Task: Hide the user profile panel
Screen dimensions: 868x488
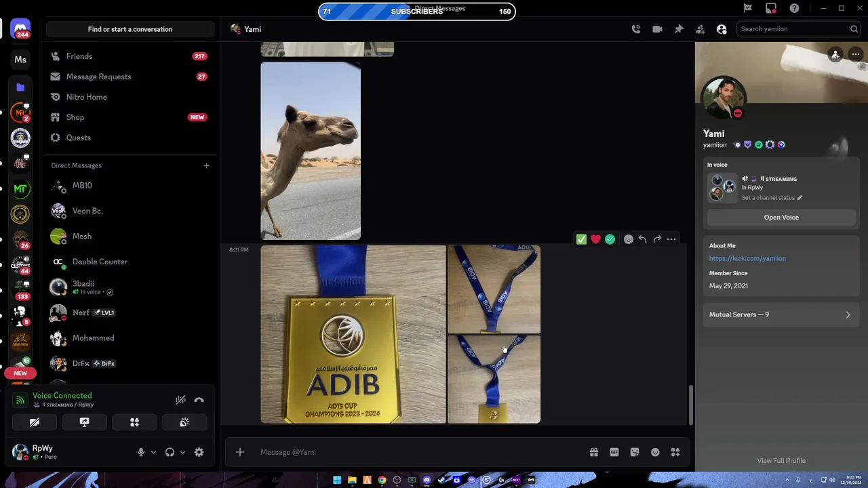Action: 722,29
